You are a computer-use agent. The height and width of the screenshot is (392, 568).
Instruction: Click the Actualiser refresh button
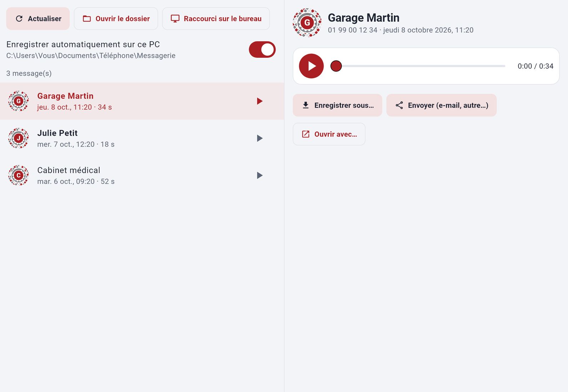pyautogui.click(x=38, y=19)
